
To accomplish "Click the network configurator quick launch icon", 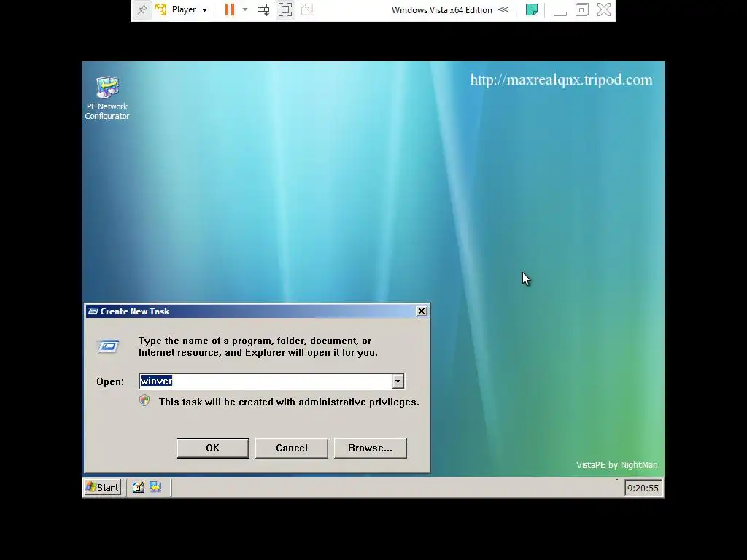I will click(x=155, y=487).
